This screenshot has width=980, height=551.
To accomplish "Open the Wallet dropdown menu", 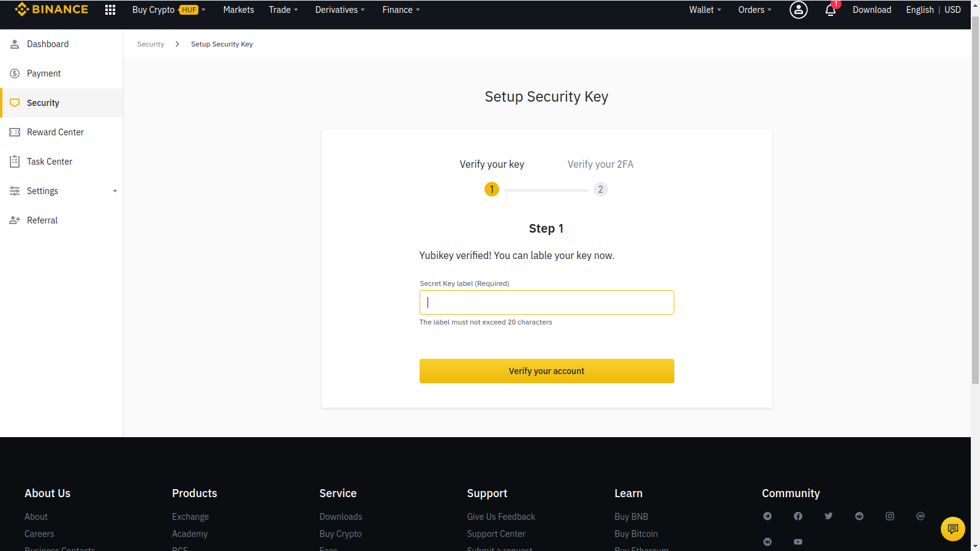I will click(x=705, y=10).
